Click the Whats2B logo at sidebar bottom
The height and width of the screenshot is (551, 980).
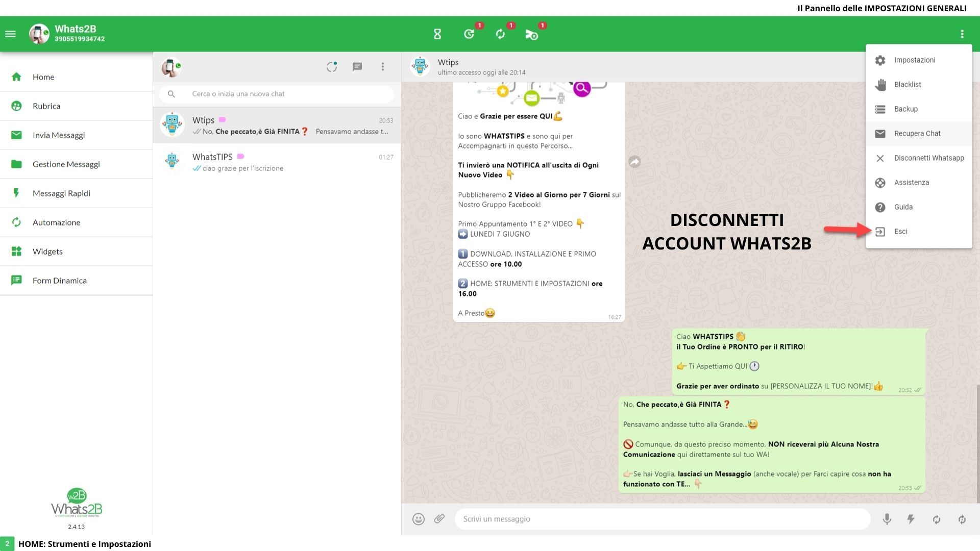pyautogui.click(x=77, y=504)
